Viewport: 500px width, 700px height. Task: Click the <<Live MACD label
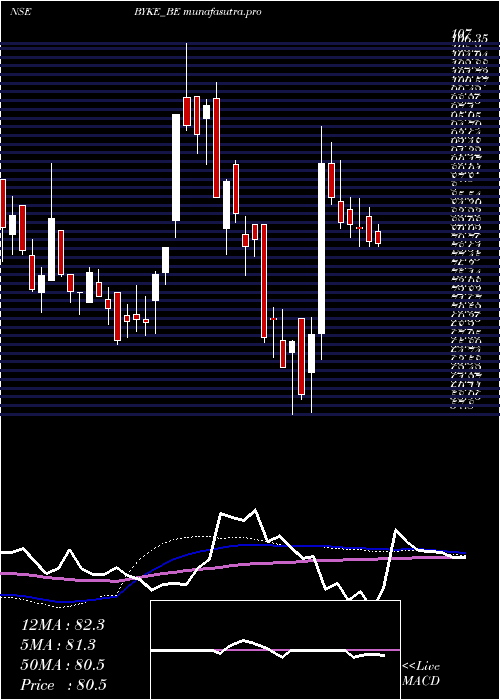tap(421, 674)
